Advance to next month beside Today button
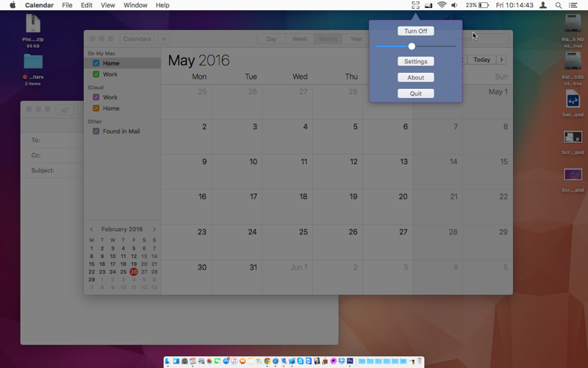 [x=501, y=60]
